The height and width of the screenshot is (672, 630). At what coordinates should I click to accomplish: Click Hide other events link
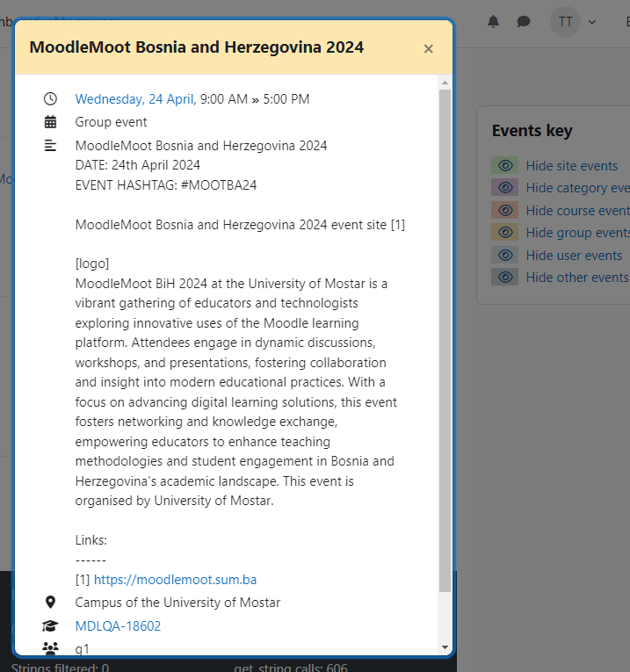577,278
